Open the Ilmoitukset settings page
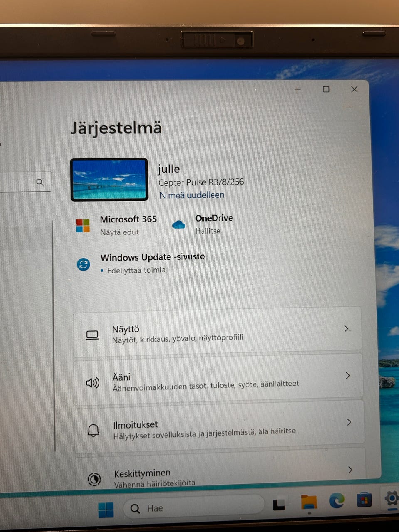The image size is (399, 532). point(219,427)
